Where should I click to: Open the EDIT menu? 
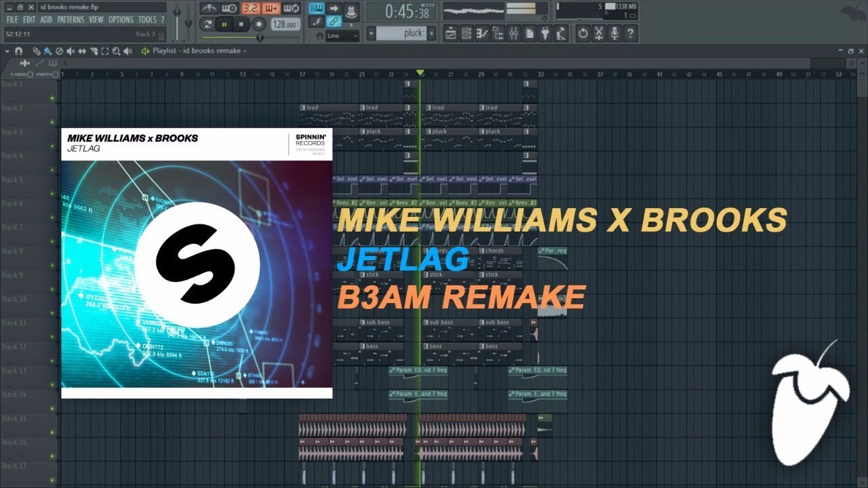coord(29,20)
